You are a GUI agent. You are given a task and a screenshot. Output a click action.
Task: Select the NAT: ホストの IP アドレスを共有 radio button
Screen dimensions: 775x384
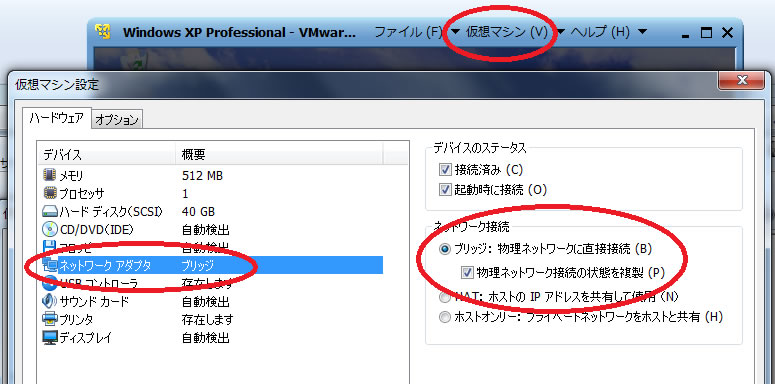(445, 297)
